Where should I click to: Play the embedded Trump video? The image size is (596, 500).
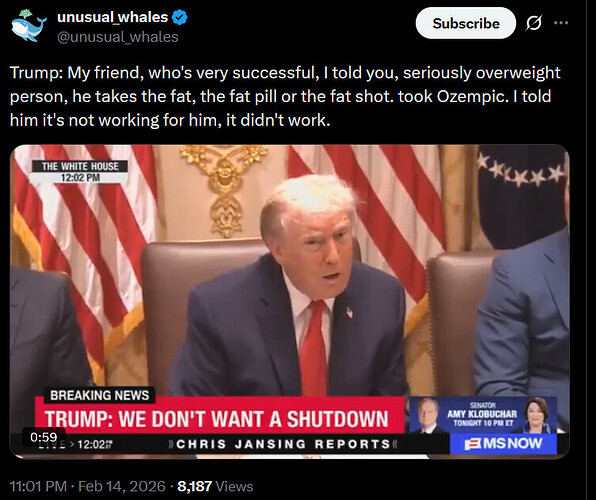tap(290, 302)
